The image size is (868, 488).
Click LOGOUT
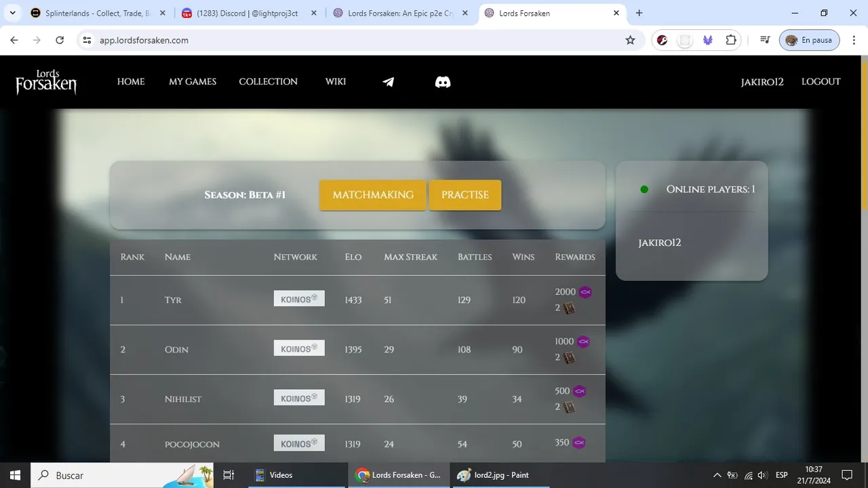(x=821, y=81)
